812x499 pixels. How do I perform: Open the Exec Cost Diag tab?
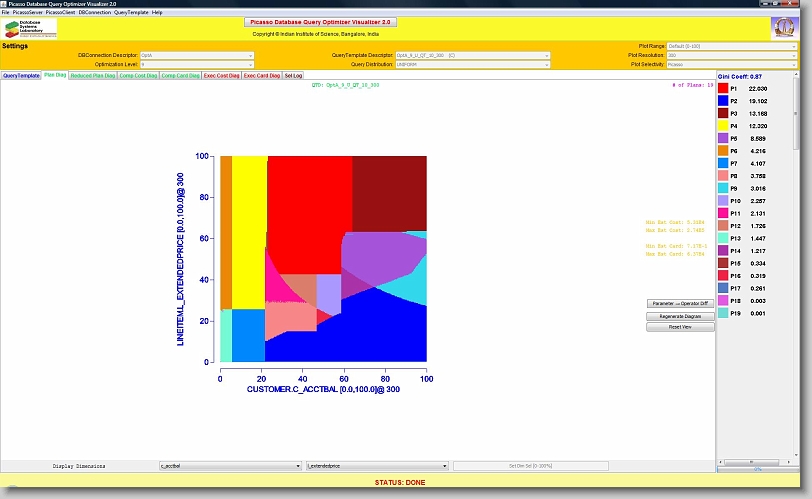(222, 75)
